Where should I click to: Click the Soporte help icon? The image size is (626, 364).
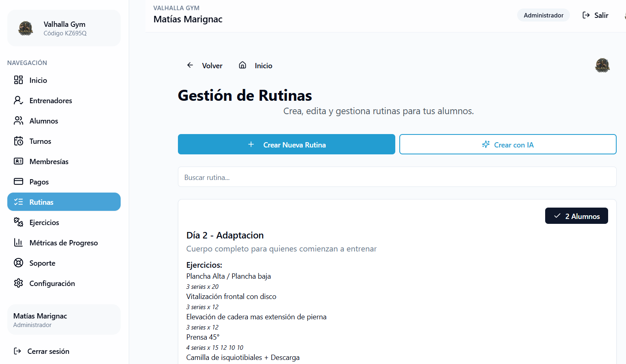(x=18, y=263)
